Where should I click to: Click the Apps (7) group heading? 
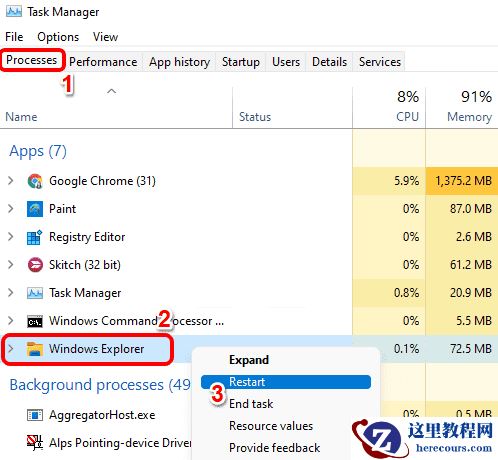pyautogui.click(x=38, y=151)
